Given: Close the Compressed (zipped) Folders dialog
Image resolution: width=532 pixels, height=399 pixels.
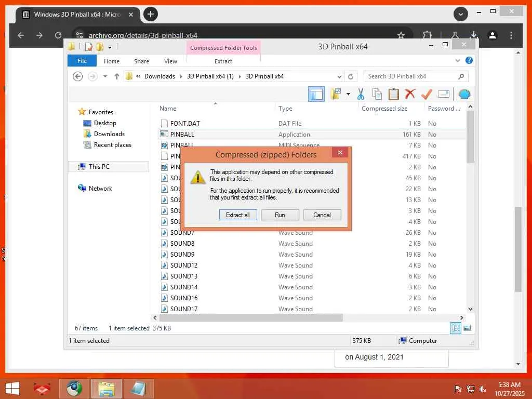Looking at the screenshot, I should tap(340, 153).
